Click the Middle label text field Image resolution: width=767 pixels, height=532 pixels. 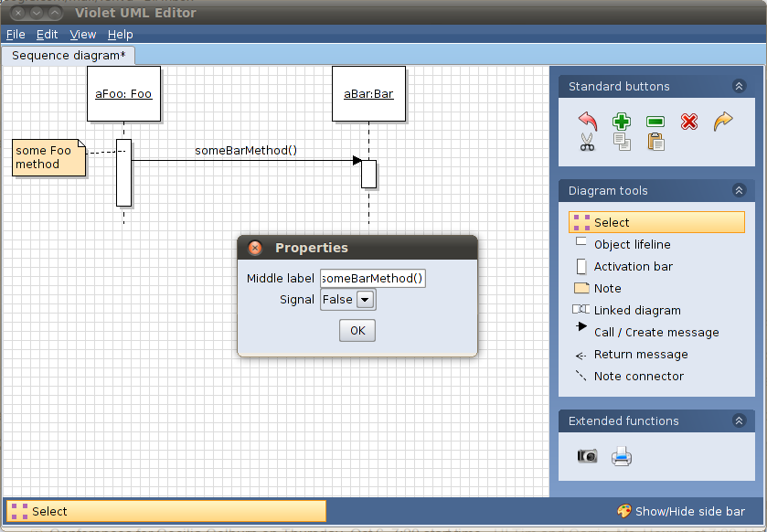pyautogui.click(x=372, y=279)
